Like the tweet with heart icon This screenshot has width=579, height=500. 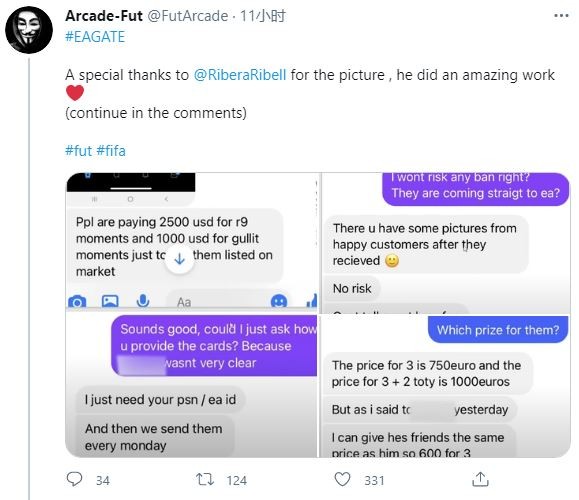tap(342, 479)
